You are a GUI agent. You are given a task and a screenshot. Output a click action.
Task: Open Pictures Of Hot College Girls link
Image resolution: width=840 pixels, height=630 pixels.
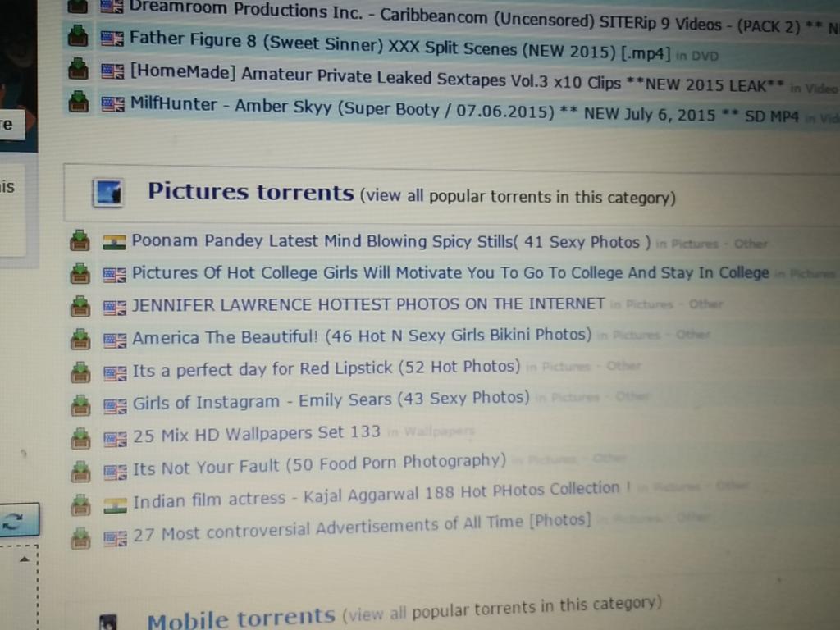(450, 272)
